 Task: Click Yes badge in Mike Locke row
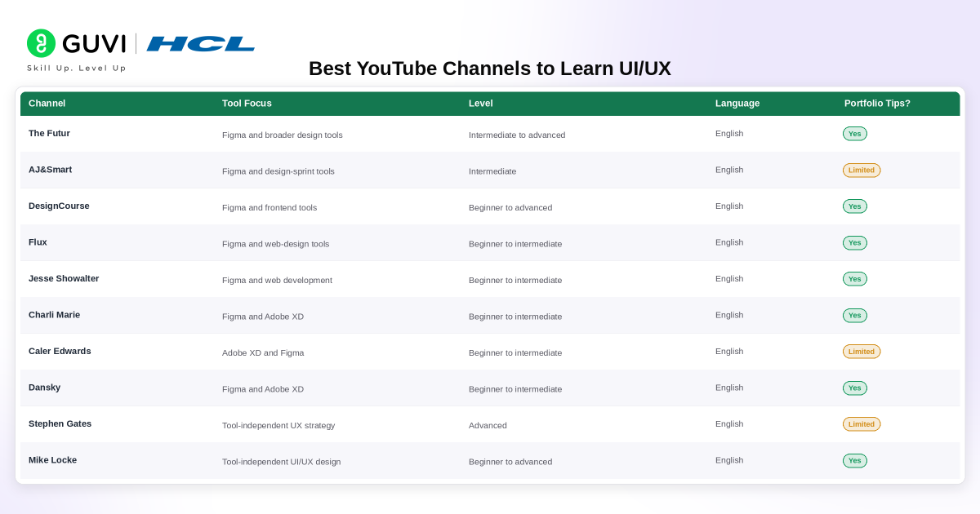tap(855, 460)
